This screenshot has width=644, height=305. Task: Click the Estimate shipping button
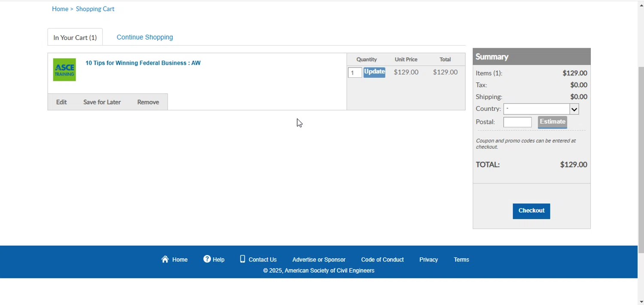click(553, 122)
